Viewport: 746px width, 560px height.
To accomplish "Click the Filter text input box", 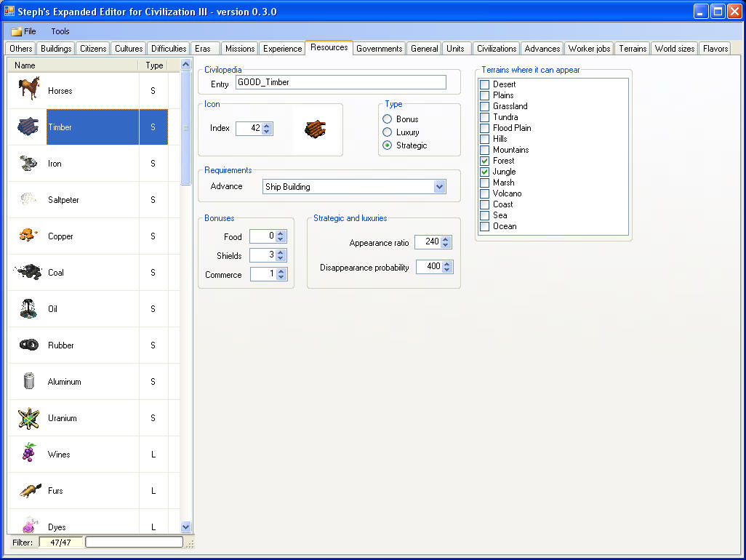I will [x=135, y=542].
